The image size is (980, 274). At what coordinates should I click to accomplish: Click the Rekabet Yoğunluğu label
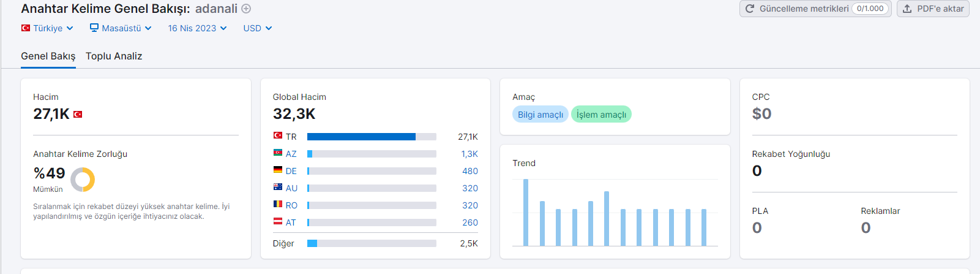point(791,154)
